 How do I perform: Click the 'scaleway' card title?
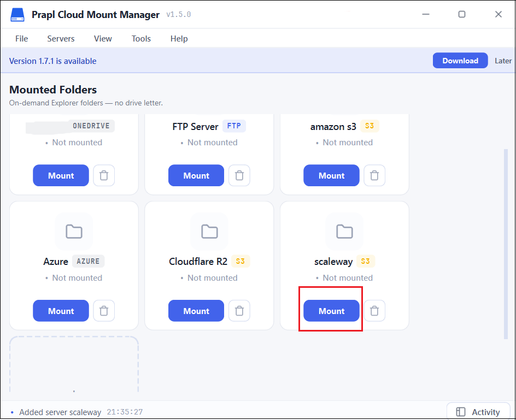tap(333, 262)
